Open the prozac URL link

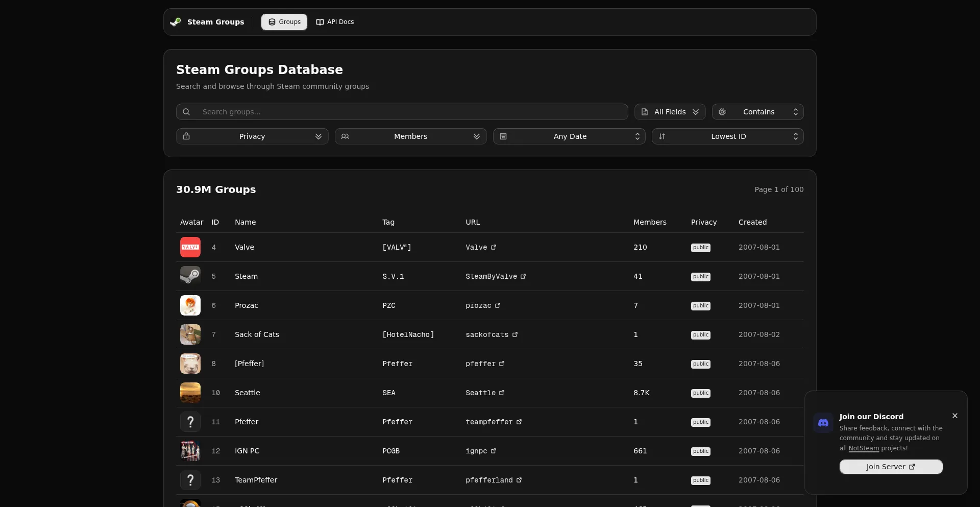click(x=483, y=305)
